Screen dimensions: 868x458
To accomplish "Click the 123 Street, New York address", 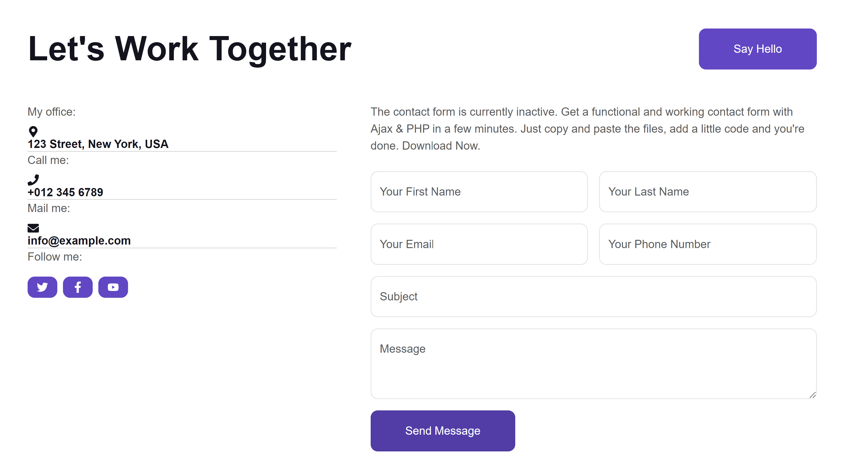I will point(98,144).
